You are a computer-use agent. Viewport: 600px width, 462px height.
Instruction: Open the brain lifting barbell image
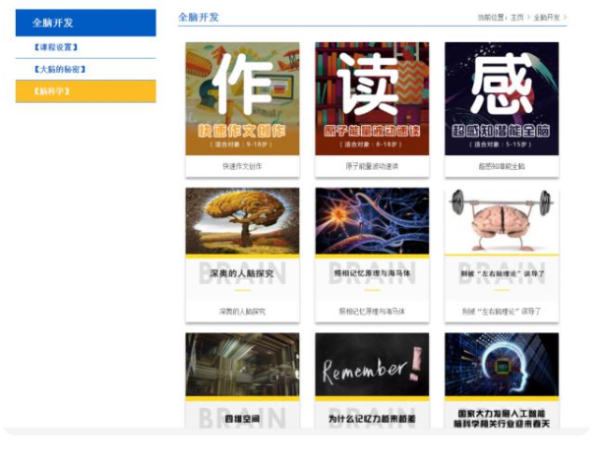tap(502, 221)
